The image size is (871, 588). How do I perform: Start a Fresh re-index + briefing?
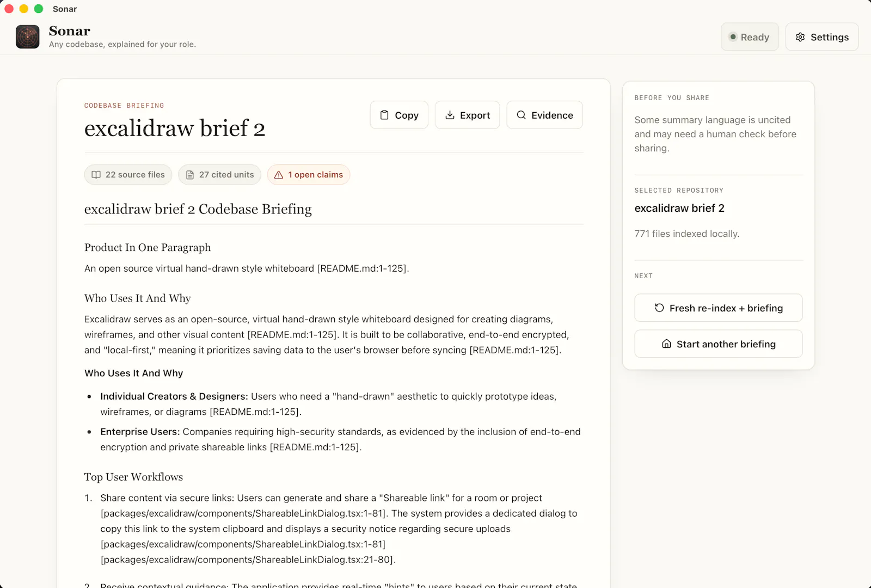(719, 308)
